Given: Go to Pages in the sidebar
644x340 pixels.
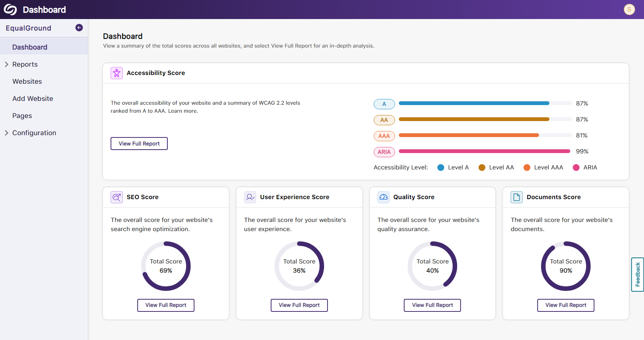Looking at the screenshot, I should (x=22, y=116).
